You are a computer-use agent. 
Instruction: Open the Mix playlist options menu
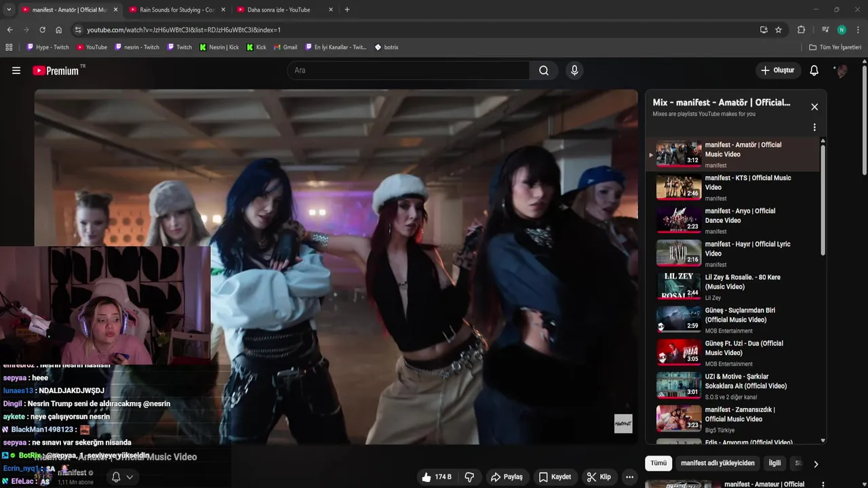point(814,127)
